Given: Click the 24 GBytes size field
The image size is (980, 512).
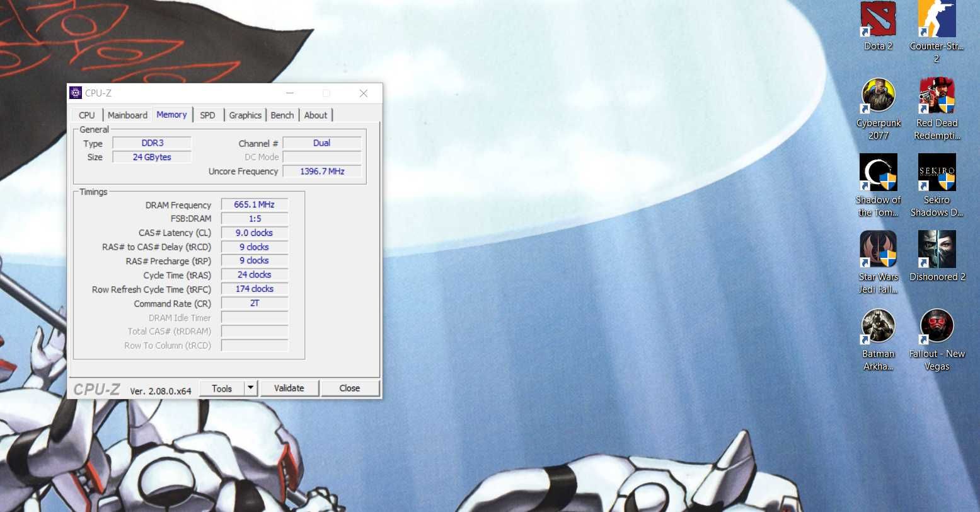Looking at the screenshot, I should 152,157.
